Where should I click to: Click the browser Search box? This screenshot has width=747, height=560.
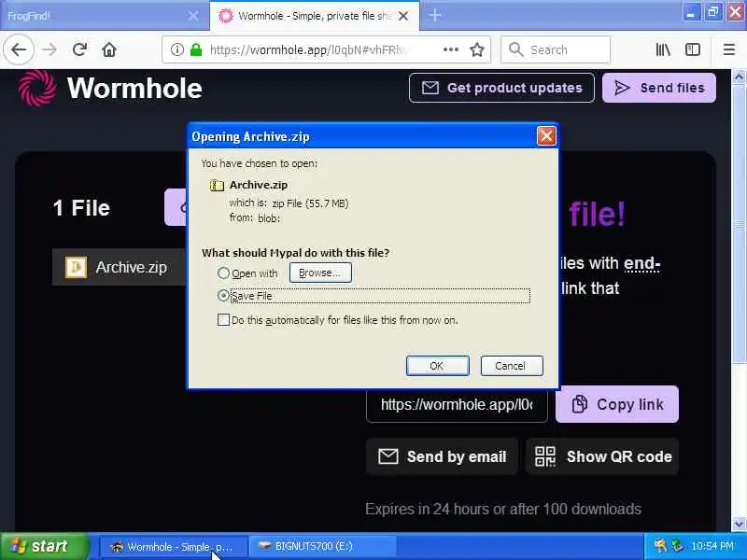click(556, 49)
